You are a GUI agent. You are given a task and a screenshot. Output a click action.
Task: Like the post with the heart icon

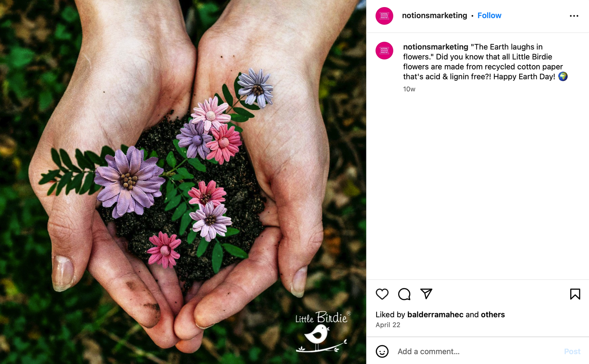(382, 294)
